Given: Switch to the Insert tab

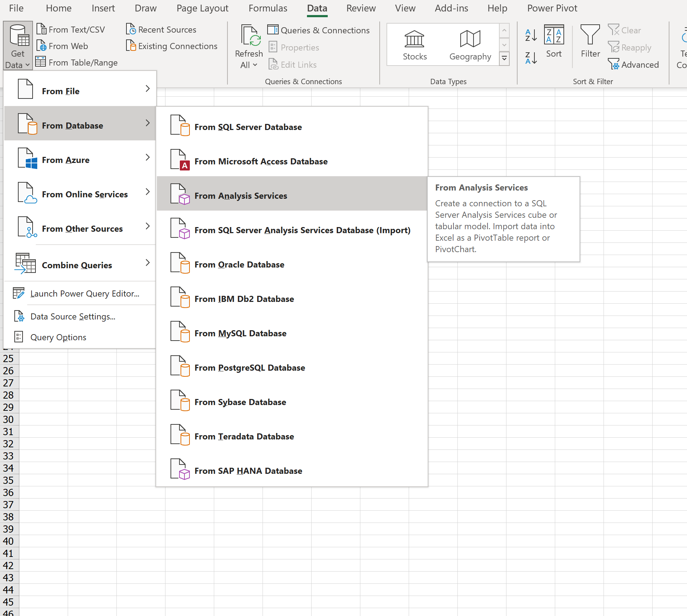Looking at the screenshot, I should tap(103, 8).
